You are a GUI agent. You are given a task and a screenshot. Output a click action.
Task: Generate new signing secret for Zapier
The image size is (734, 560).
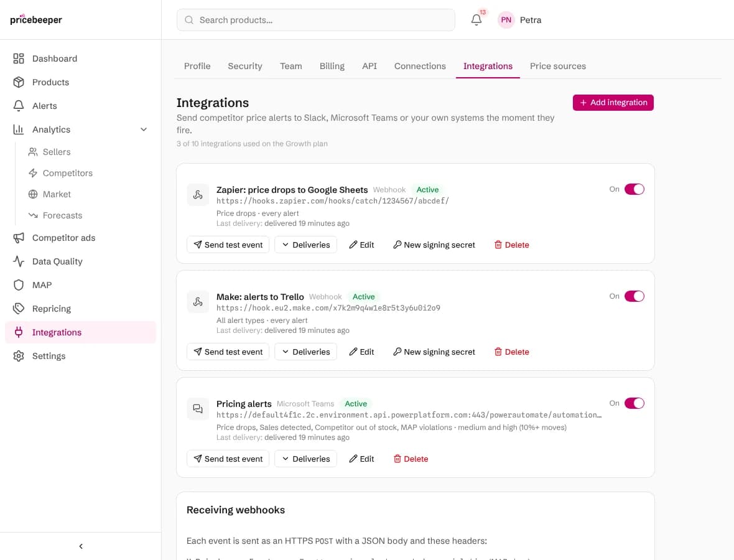(x=434, y=245)
